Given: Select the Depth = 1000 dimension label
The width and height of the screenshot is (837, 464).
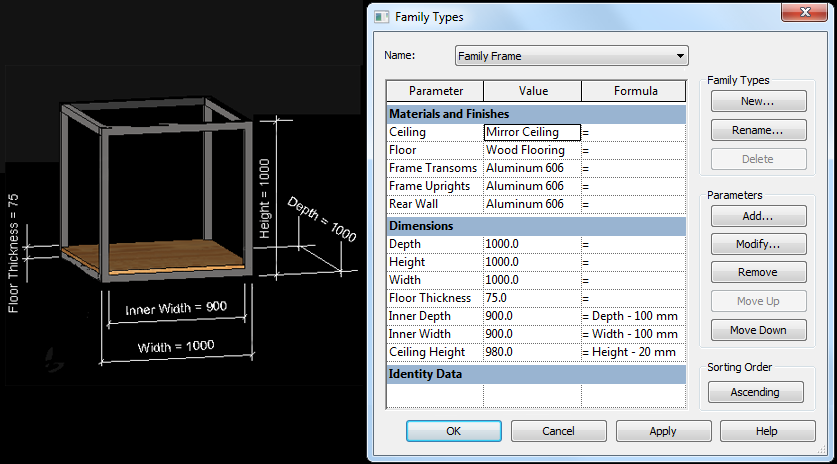Looking at the screenshot, I should pos(322,219).
